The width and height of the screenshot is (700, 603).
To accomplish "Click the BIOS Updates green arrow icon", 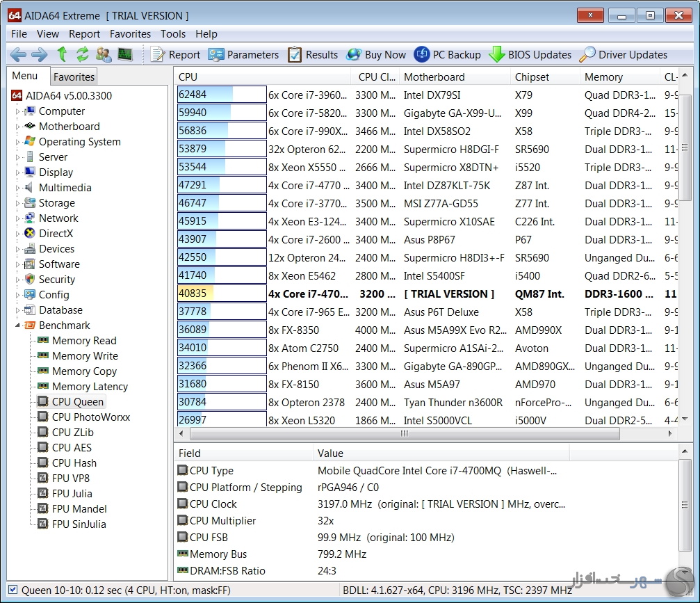I will pos(496,54).
